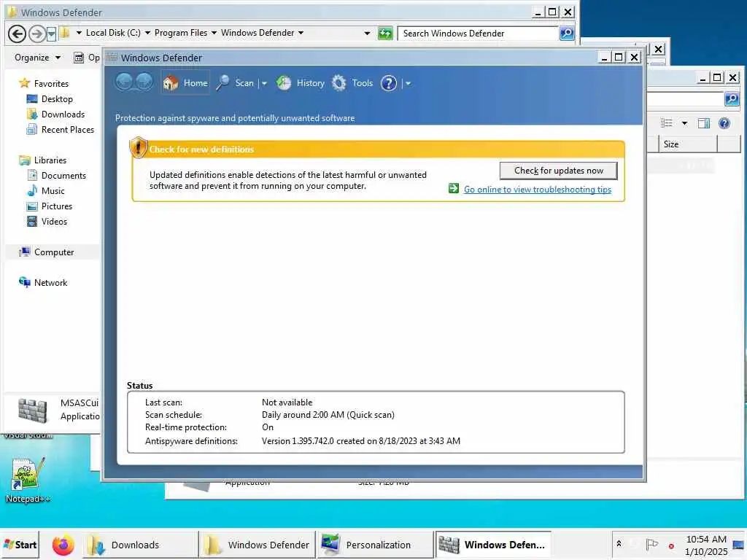Switch to Personalization taskbar window
Screen dimensions: 747x560
pos(376,545)
